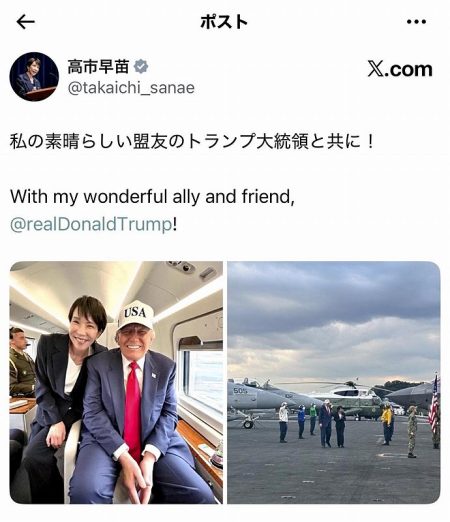Click the American flag in the right photo
This screenshot has width=450, height=522.
[434, 403]
